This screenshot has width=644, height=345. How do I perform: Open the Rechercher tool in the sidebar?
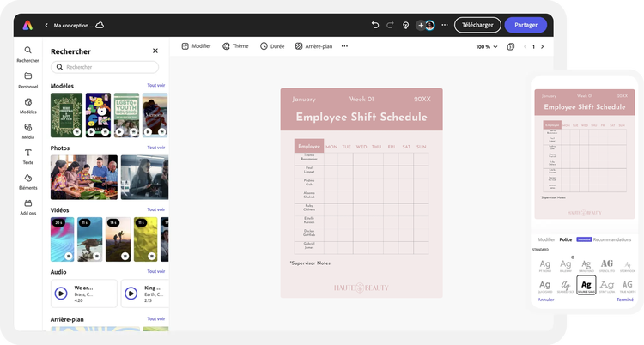(x=27, y=54)
